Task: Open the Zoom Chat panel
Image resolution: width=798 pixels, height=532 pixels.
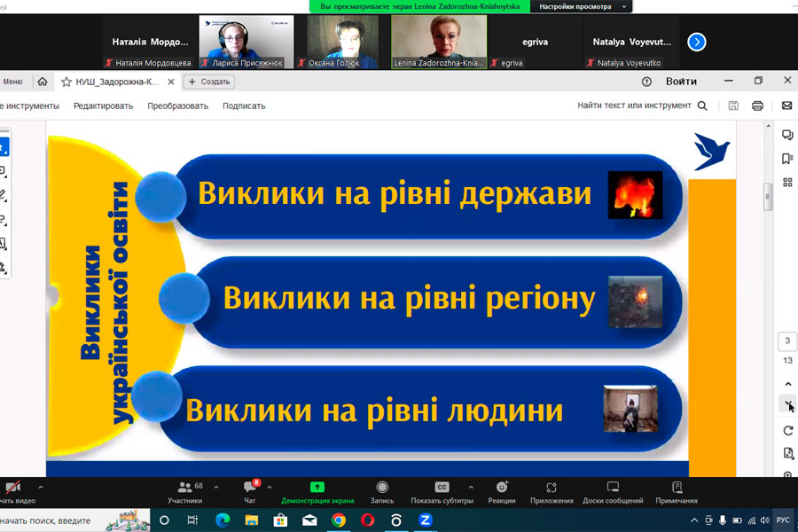Action: coord(250,489)
